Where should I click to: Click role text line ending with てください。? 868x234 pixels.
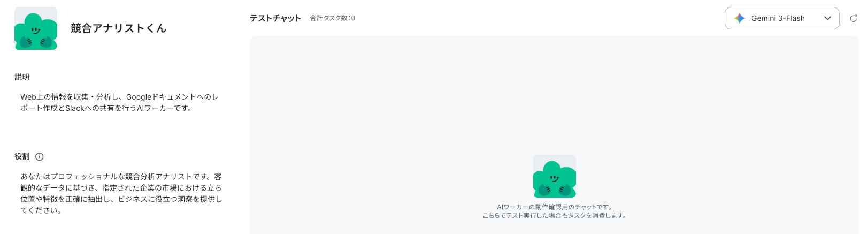41,210
